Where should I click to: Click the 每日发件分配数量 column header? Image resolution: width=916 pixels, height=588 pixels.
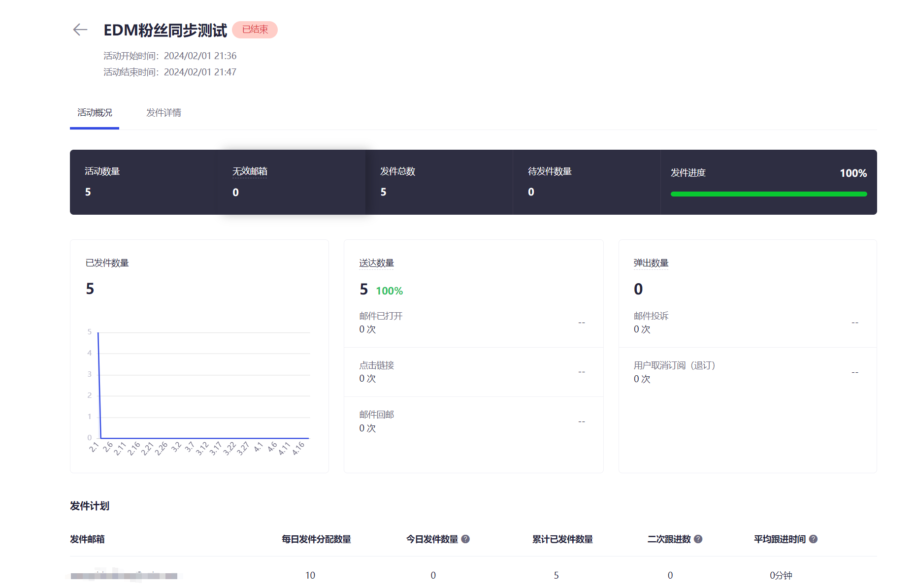click(316, 539)
